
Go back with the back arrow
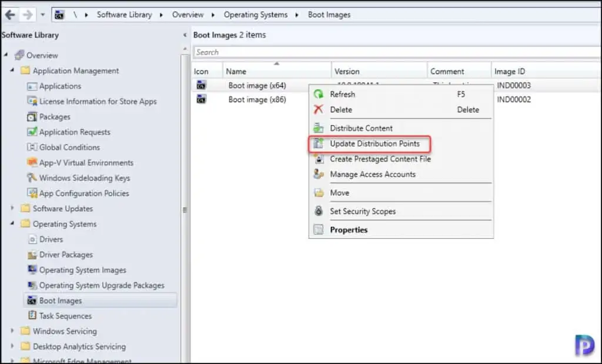click(x=11, y=15)
